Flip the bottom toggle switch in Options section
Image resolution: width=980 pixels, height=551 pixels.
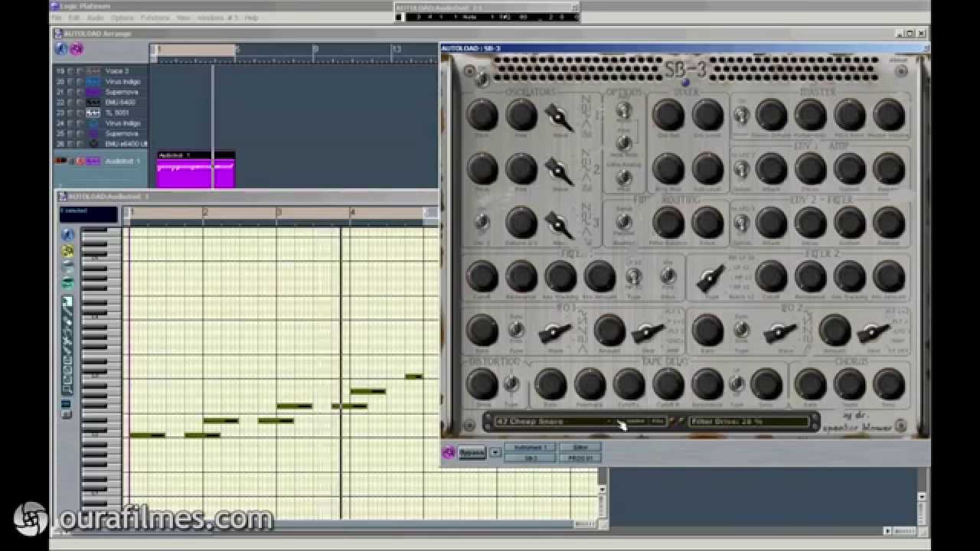624,177
